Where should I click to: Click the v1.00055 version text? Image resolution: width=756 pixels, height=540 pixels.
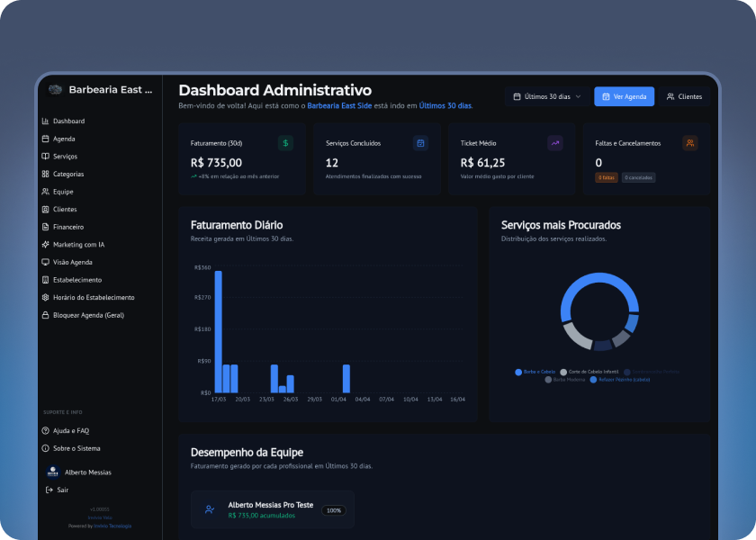[100, 509]
